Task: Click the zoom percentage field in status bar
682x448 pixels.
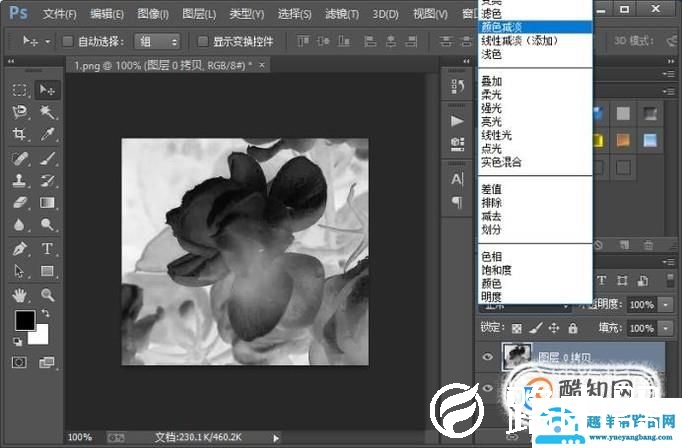Action: tap(80, 437)
